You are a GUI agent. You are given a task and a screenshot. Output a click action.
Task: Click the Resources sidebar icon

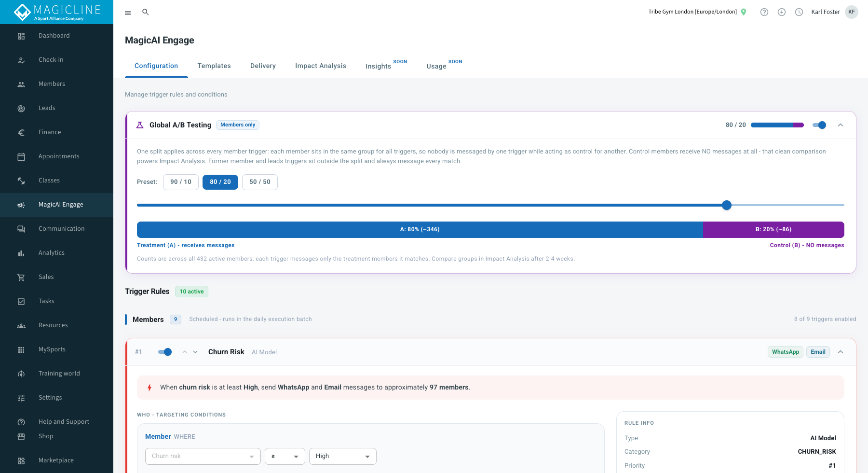[21, 325]
